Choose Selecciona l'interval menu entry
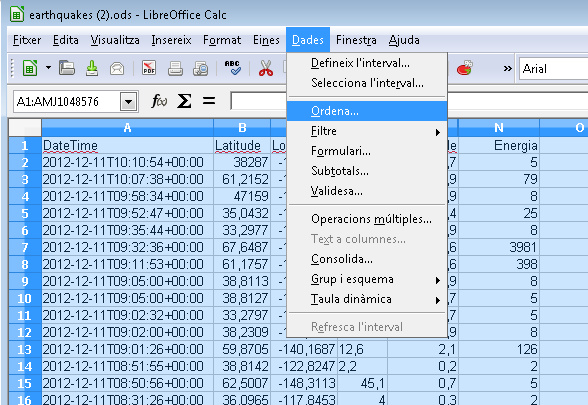 367,83
